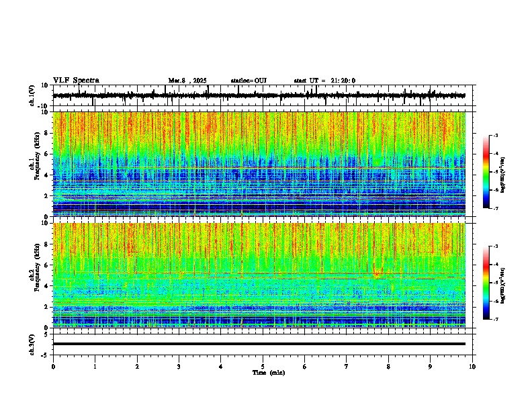Click inside the ch.2 spectrogram panel
The height and width of the screenshot is (411, 532).
(x=259, y=275)
